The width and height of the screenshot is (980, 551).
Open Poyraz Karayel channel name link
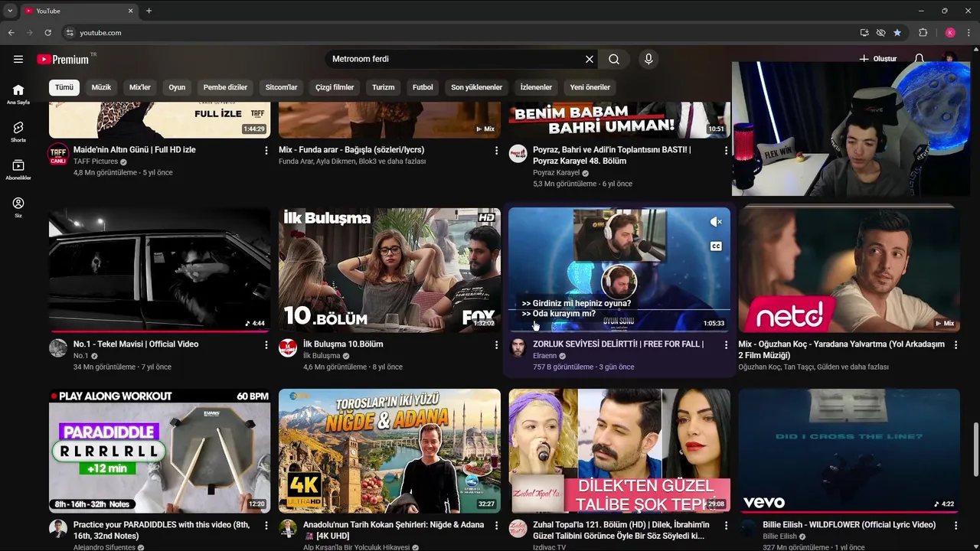point(556,173)
